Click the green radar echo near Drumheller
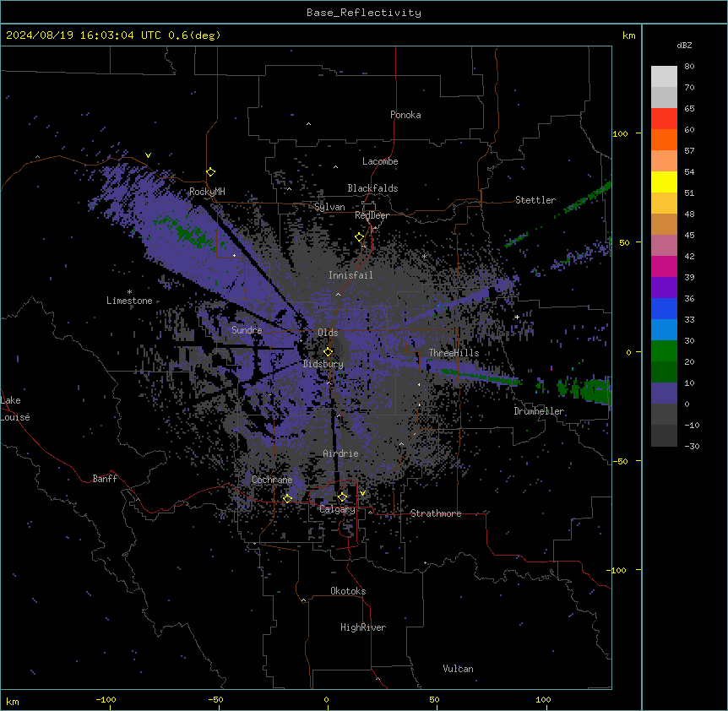Screen dimensions: 728x711 coord(586,389)
